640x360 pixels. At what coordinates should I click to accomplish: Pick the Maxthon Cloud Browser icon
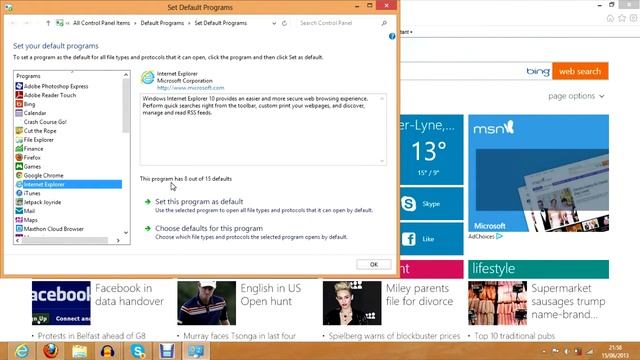point(19,229)
